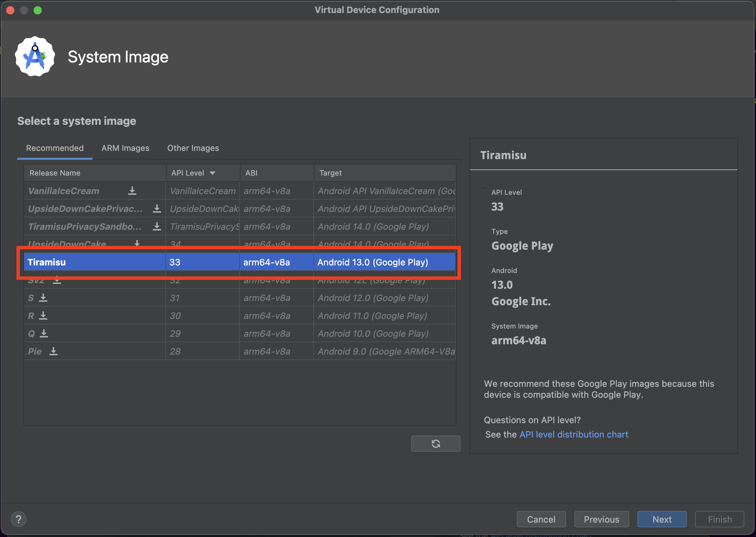This screenshot has width=756, height=537.
Task: Click the Cancel button
Action: (x=541, y=519)
